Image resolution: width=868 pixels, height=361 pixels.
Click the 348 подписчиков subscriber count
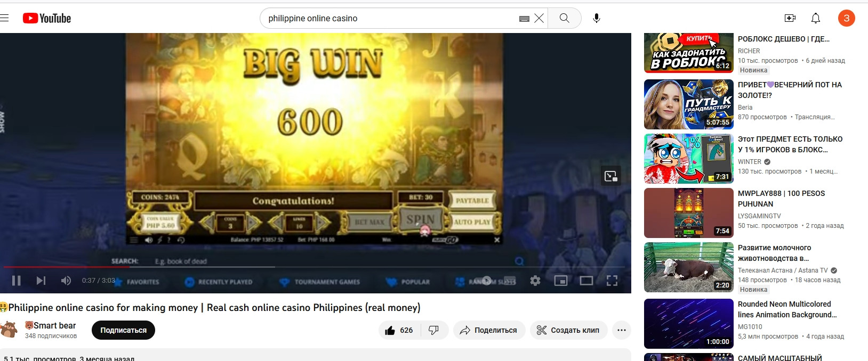click(x=51, y=336)
